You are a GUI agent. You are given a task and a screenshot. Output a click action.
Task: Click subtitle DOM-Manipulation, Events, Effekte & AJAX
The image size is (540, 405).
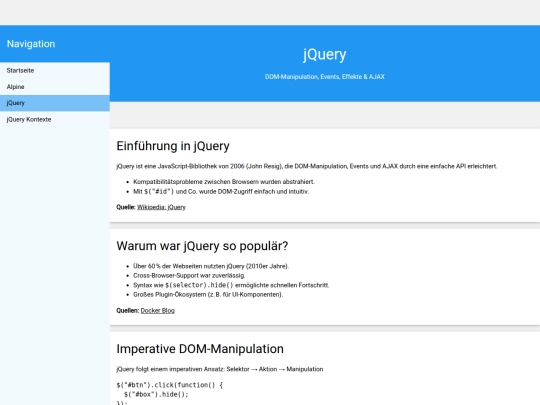[x=325, y=77]
